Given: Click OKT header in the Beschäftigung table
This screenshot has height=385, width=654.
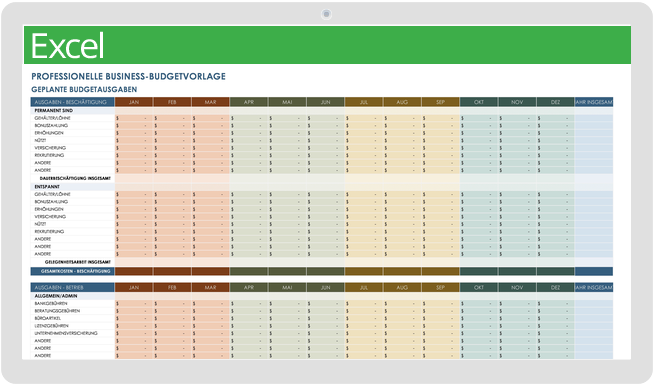Looking at the screenshot, I should click(x=479, y=102).
